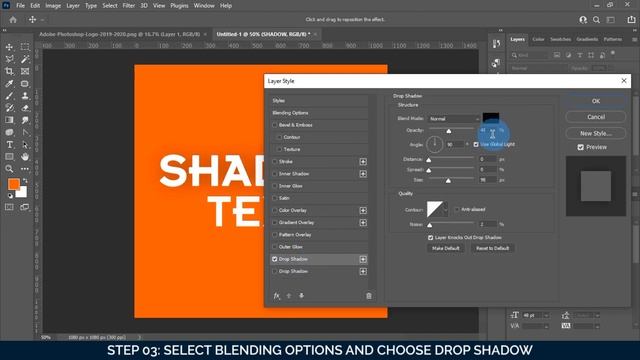Add another Inner Shadow with plus icon

(363, 174)
